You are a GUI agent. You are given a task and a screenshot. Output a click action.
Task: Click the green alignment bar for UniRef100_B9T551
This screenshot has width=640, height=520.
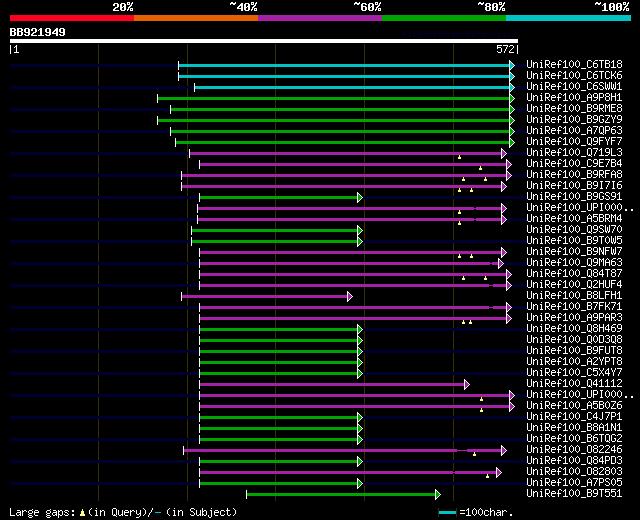click(x=341, y=495)
